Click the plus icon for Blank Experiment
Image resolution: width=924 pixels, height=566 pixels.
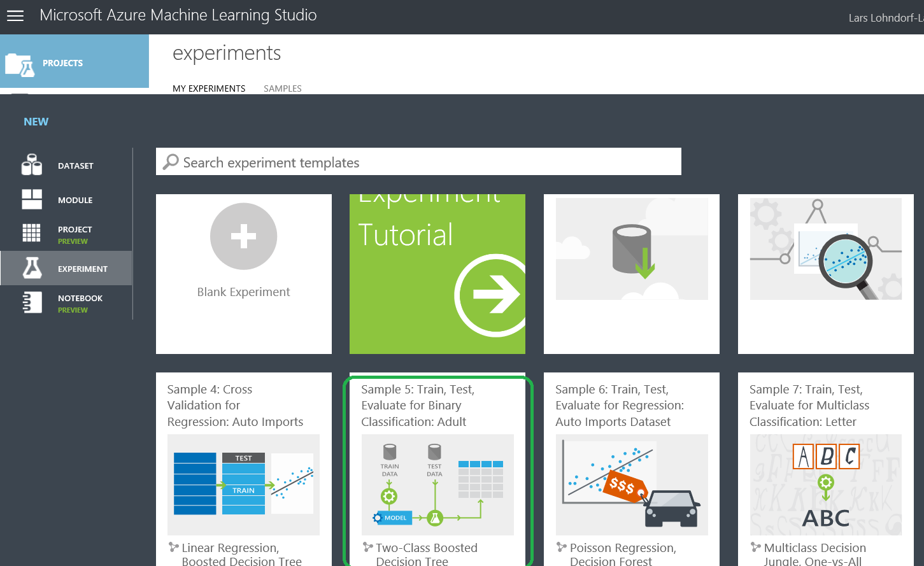243,236
